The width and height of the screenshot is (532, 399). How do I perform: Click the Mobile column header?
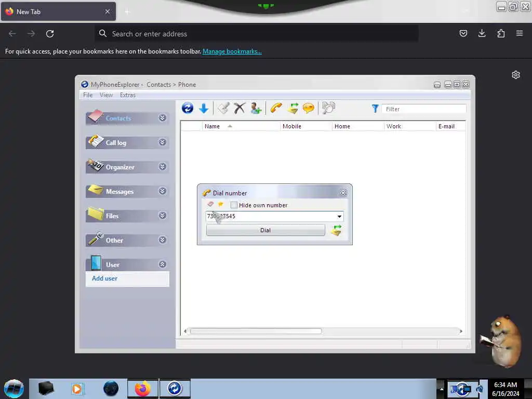point(306,126)
